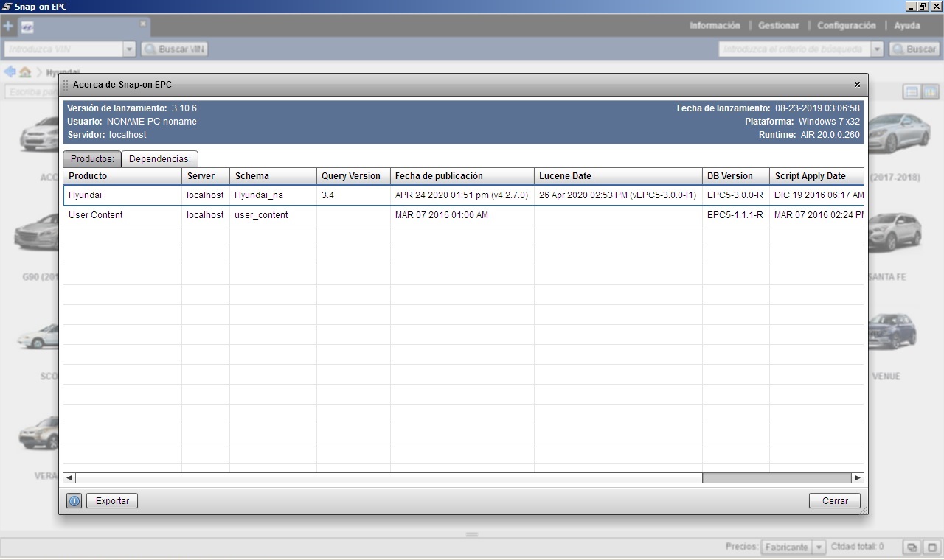944x560 pixels.
Task: Click the Query Version column header
Action: tap(353, 176)
